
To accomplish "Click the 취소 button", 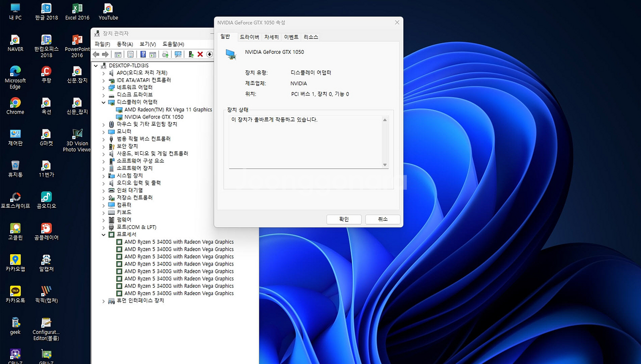I will pyautogui.click(x=382, y=219).
